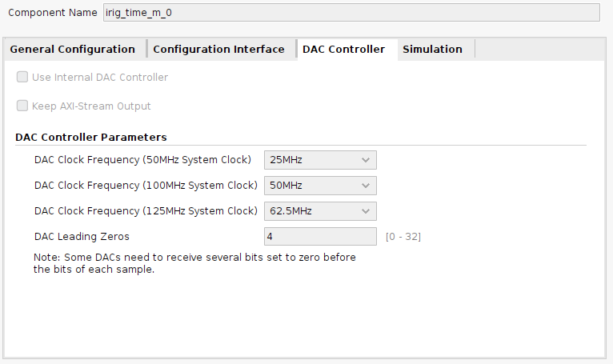Go to the Simulation tab
This screenshot has height=364, width=613.
(x=433, y=50)
